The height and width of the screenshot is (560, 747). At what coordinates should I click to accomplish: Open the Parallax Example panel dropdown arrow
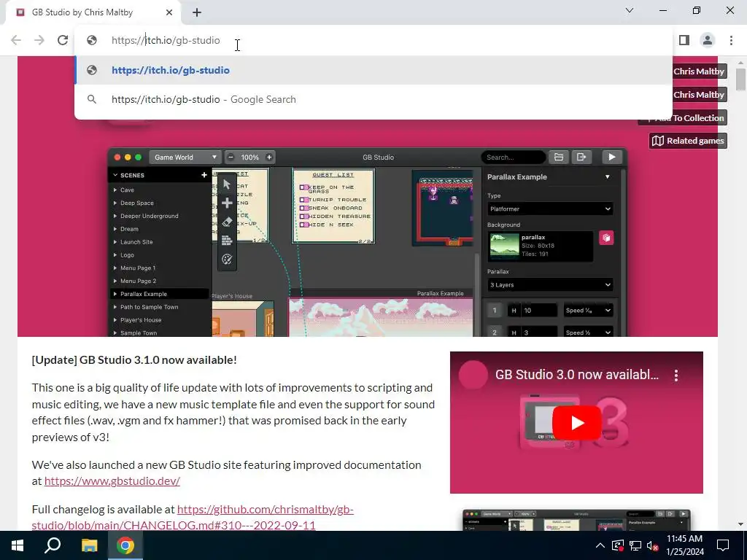[608, 176]
